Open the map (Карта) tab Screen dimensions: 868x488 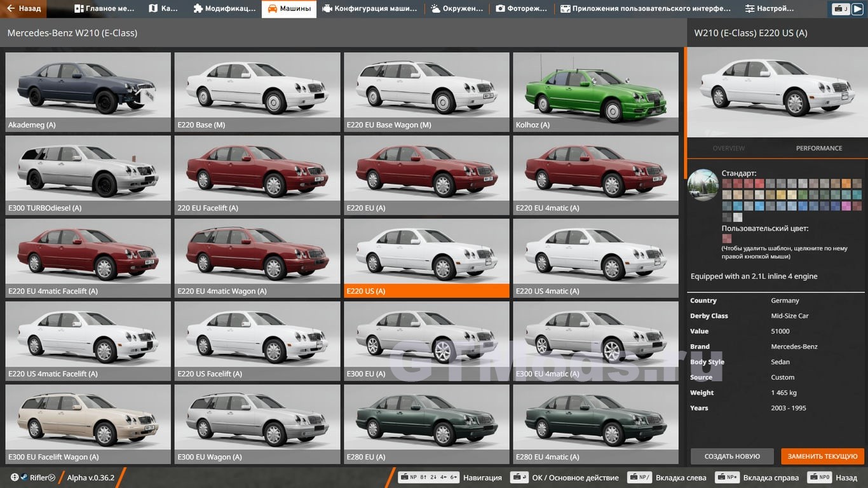163,8
